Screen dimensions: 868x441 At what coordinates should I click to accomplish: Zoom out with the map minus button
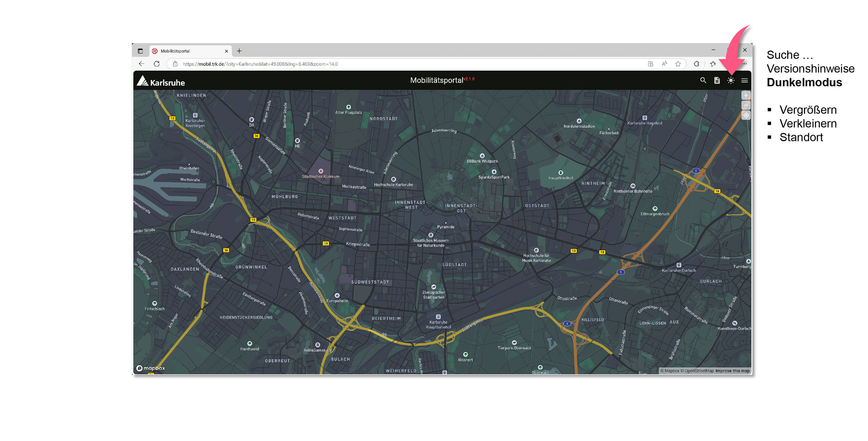(x=746, y=105)
